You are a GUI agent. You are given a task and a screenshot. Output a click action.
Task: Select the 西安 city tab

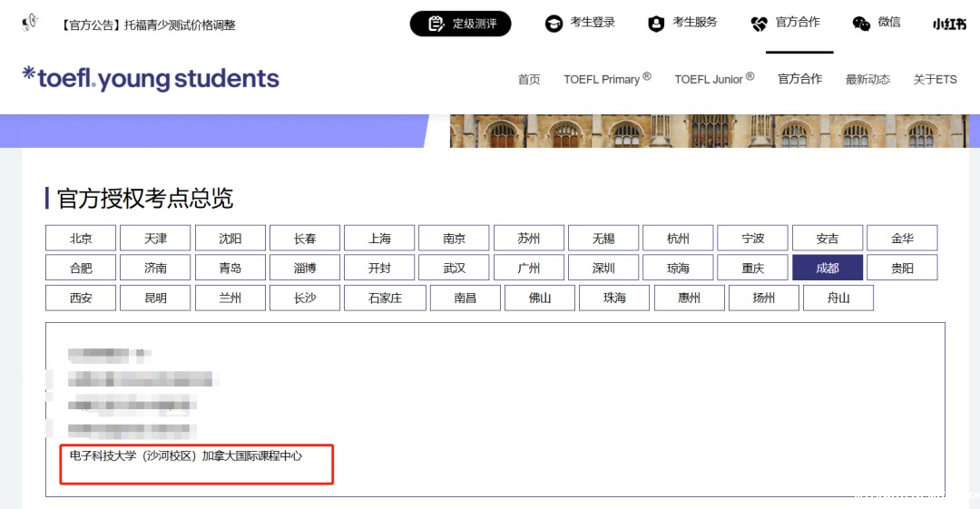point(81,298)
